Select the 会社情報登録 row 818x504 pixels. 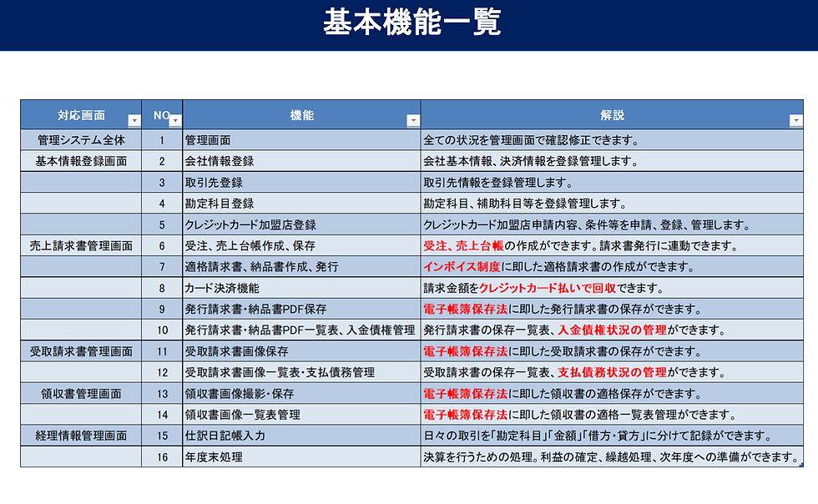pos(234,159)
